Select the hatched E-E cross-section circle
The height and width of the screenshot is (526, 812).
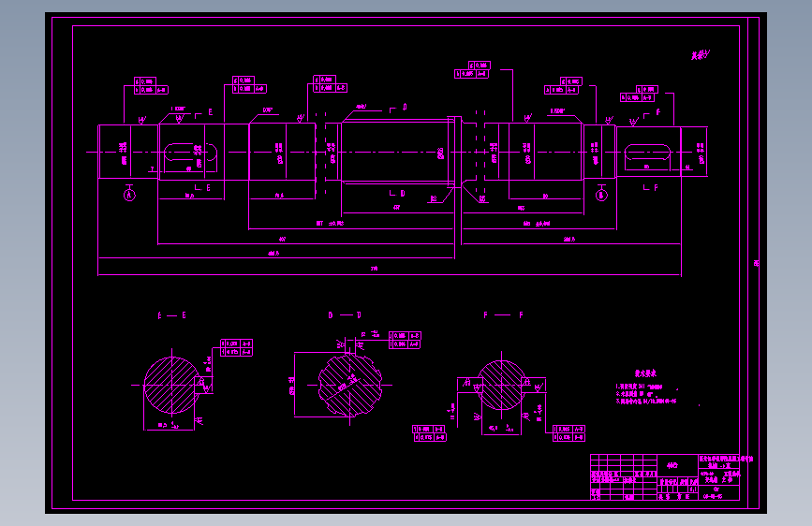click(171, 386)
